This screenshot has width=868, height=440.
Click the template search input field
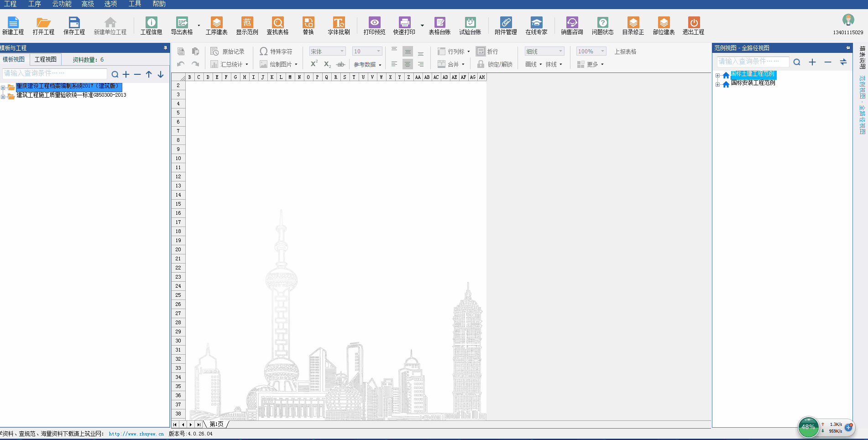(55, 73)
